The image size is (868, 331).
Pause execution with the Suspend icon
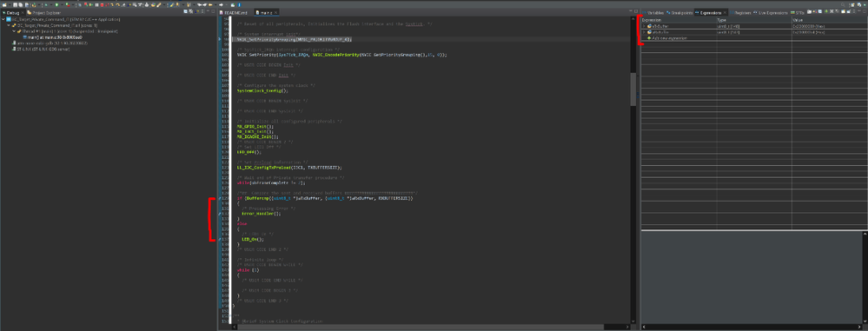click(96, 5)
